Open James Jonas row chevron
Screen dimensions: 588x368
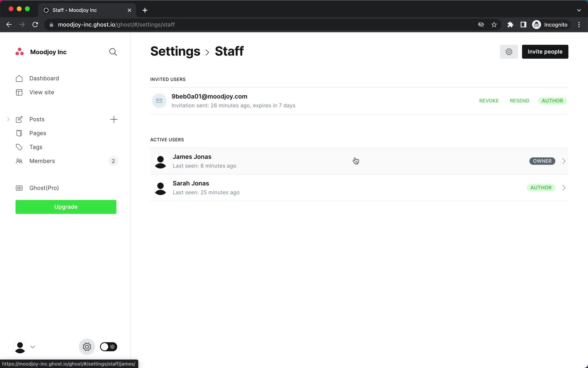[x=564, y=161]
